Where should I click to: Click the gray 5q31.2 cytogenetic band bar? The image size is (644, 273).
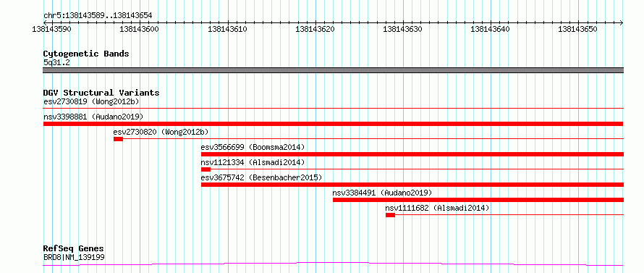coord(333,70)
